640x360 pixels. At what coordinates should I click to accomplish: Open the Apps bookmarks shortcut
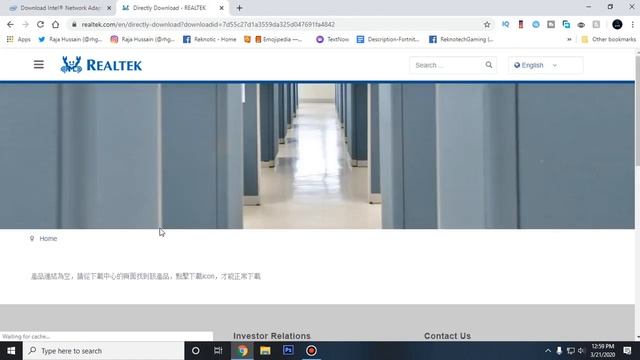(x=18, y=39)
